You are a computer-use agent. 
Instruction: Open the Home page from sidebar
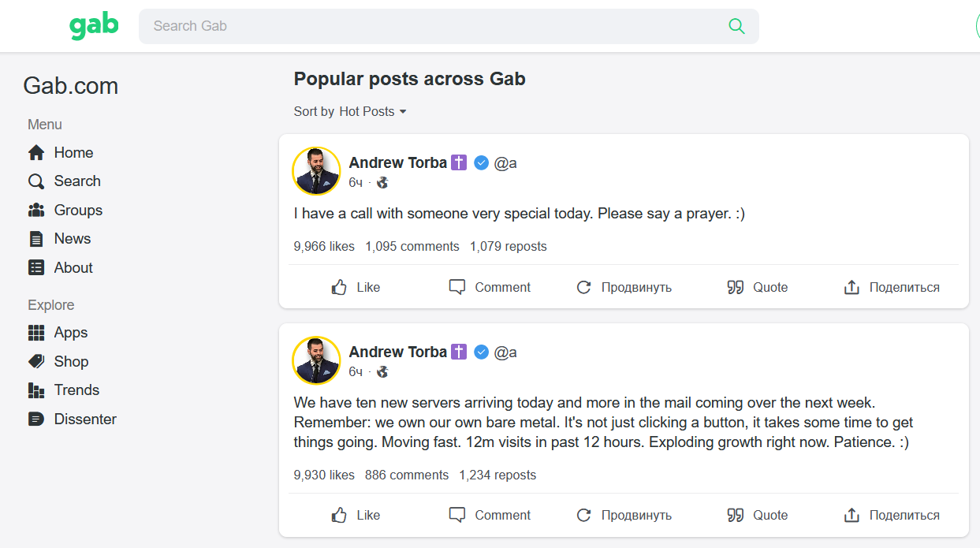(73, 153)
